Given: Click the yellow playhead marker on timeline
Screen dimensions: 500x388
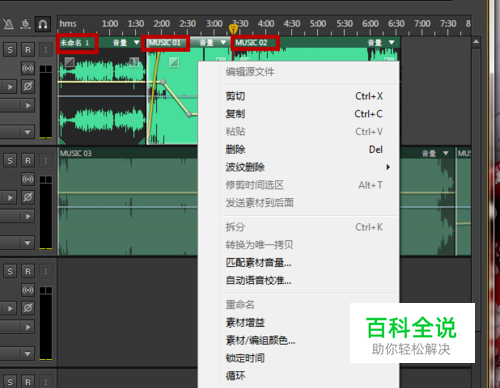Looking at the screenshot, I should point(233,29).
